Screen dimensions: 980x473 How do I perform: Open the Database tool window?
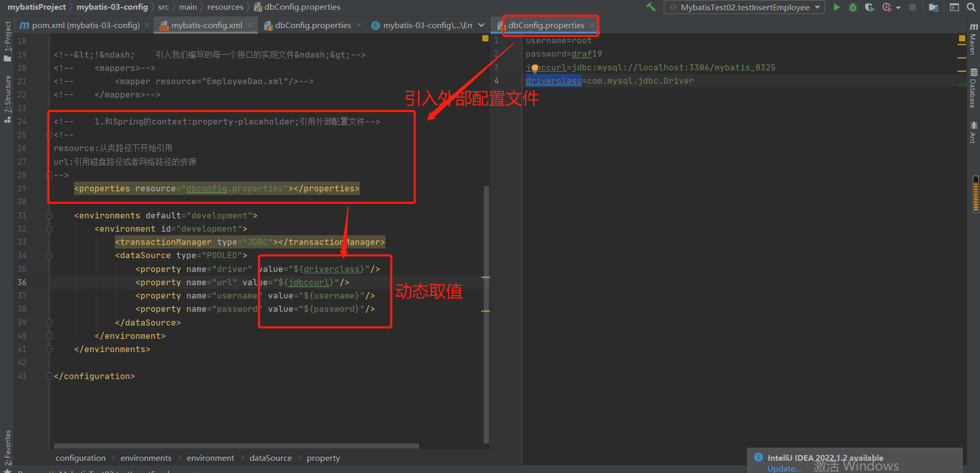(x=973, y=88)
